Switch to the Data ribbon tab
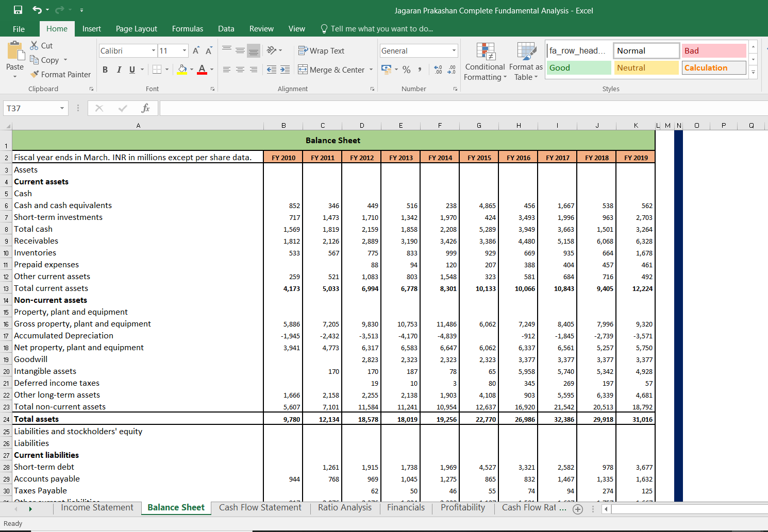Screen dimensions: 768x532 226,29
